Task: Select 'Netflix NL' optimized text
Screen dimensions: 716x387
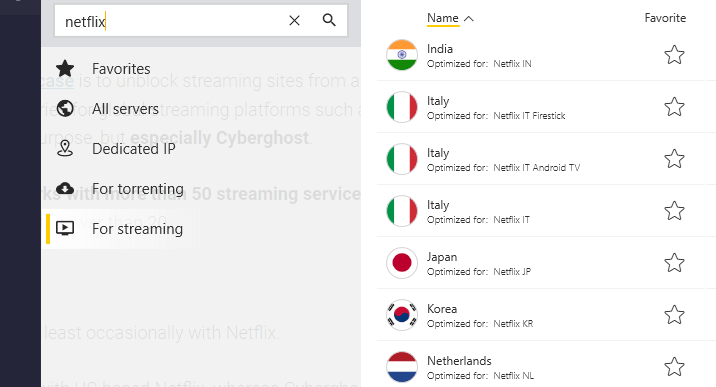Action: point(513,376)
